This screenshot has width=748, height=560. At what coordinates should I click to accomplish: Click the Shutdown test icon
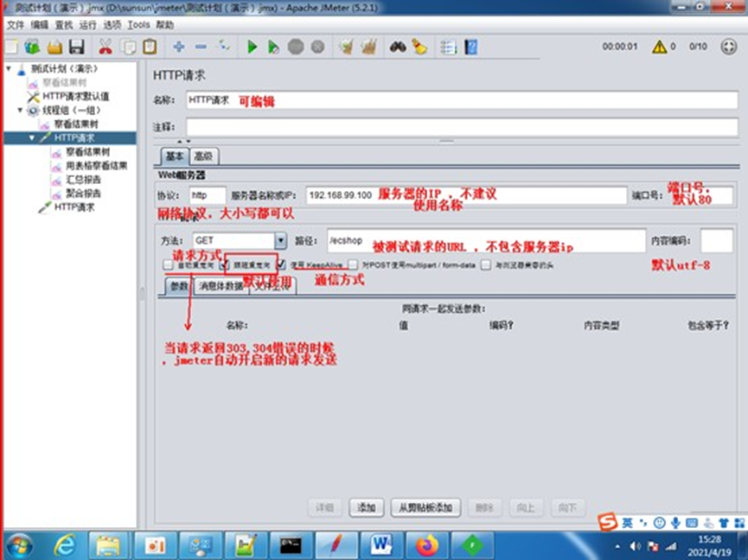click(x=317, y=47)
